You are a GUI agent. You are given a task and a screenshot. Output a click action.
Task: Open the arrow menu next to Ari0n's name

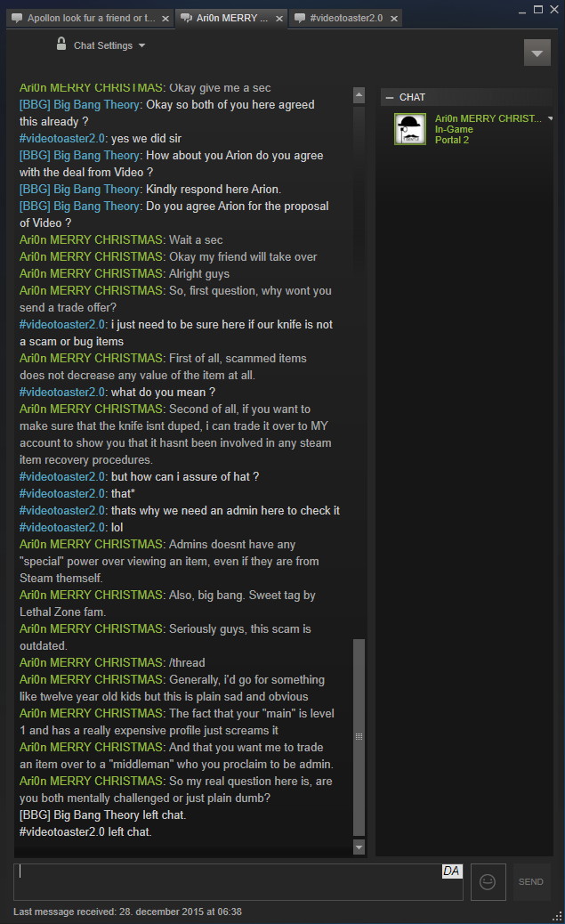[550, 118]
